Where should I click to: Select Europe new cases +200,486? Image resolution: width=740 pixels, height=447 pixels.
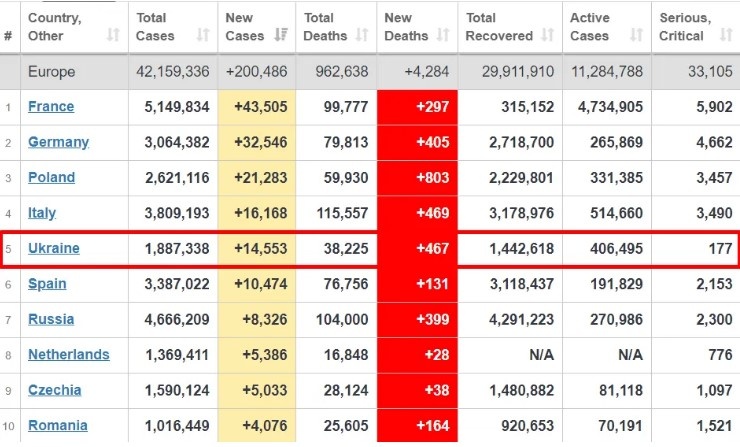click(x=256, y=72)
